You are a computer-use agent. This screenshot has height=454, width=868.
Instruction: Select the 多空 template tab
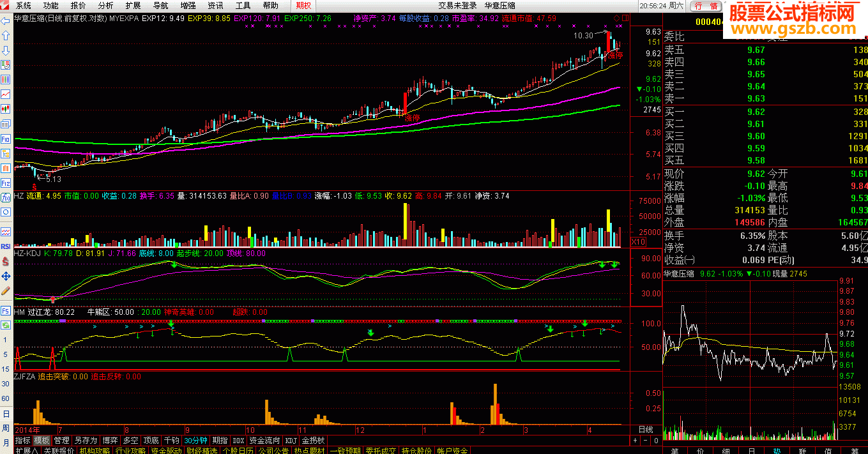(130, 441)
